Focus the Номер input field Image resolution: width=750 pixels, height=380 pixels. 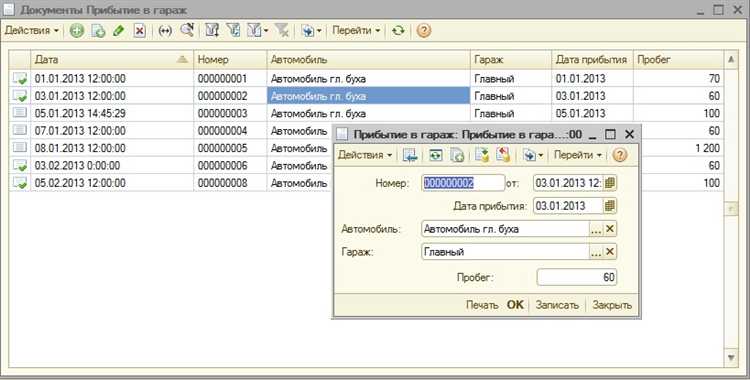tap(463, 183)
